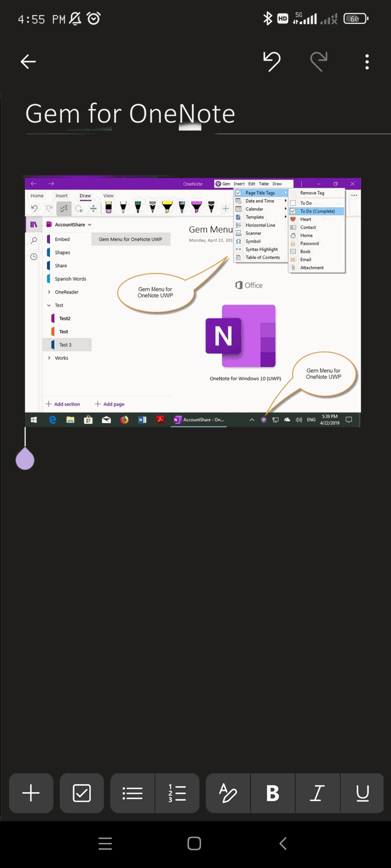Viewport: 391px width, 868px height.
Task: Open the three-dot more options menu
Action: click(x=367, y=62)
